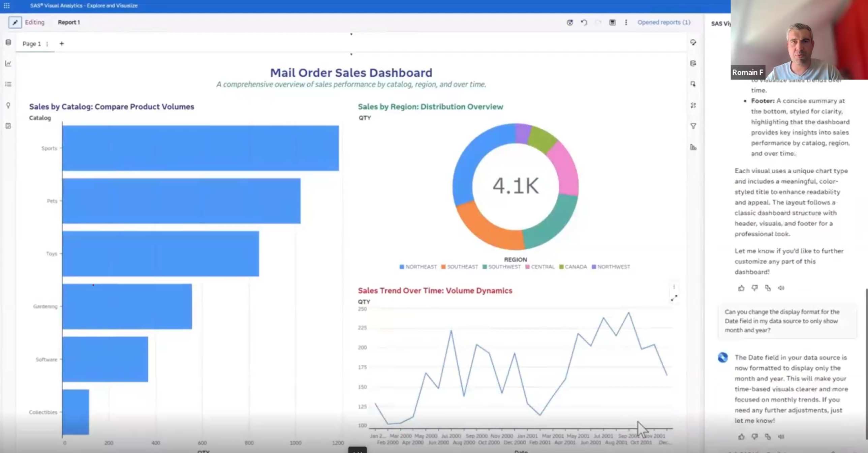Open the SAS applications grid menu
This screenshot has width=868, height=453.
click(6, 5)
